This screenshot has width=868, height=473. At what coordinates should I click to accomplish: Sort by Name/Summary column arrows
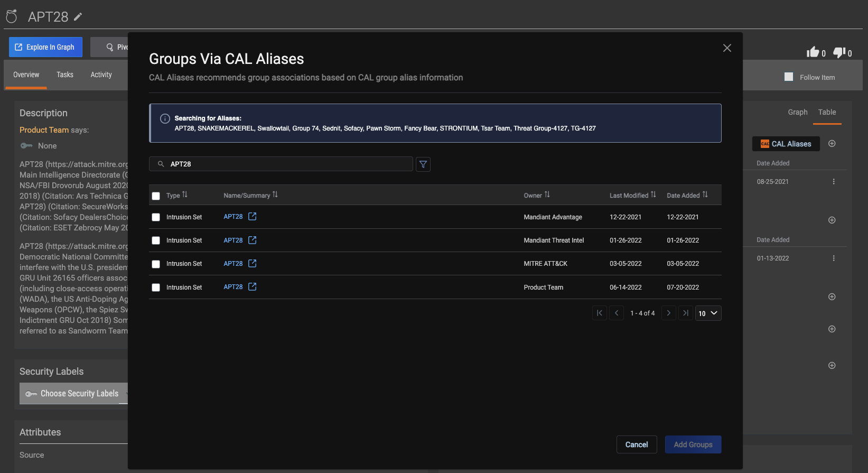(275, 195)
